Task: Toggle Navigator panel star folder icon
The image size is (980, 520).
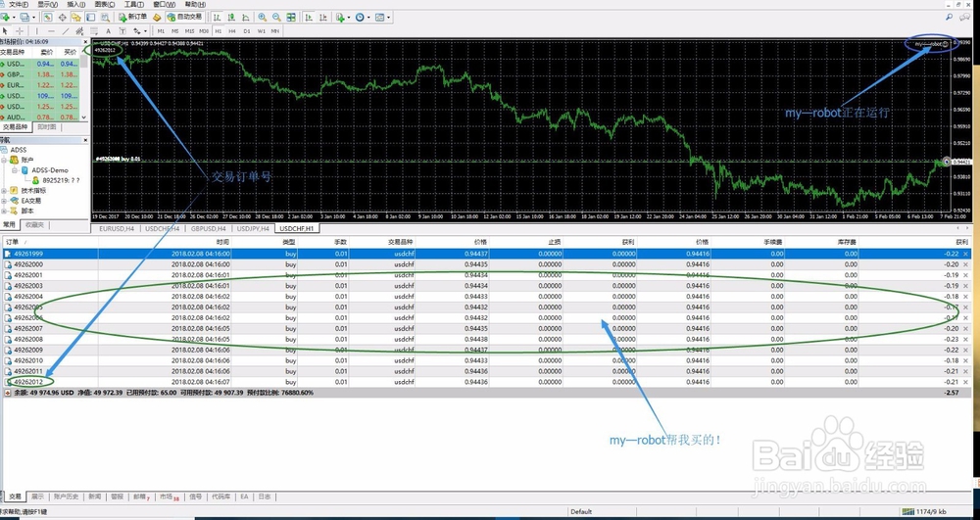Action: (76, 17)
